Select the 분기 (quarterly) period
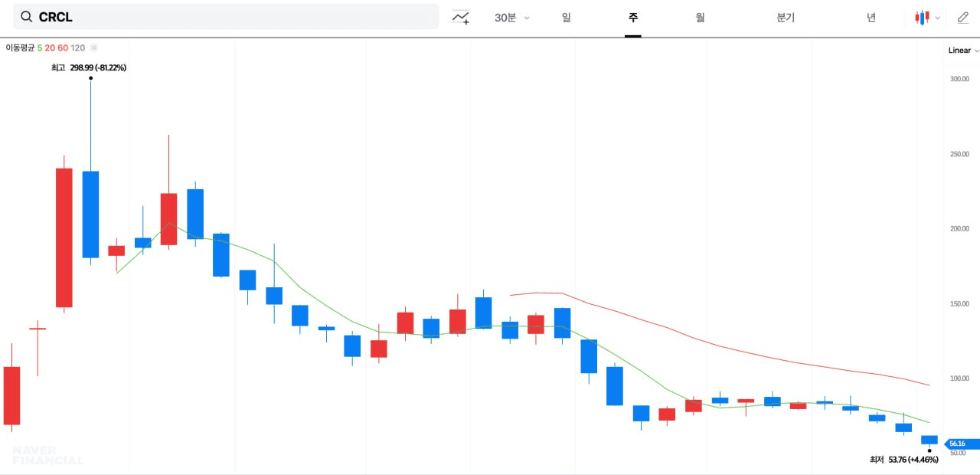Screen dimensions: 980x475 point(786,17)
